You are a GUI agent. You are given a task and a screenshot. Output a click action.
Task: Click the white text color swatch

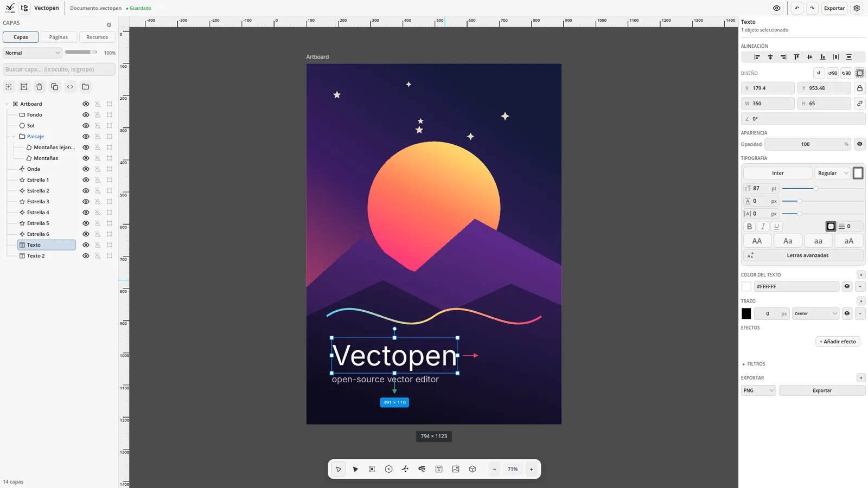click(x=746, y=287)
